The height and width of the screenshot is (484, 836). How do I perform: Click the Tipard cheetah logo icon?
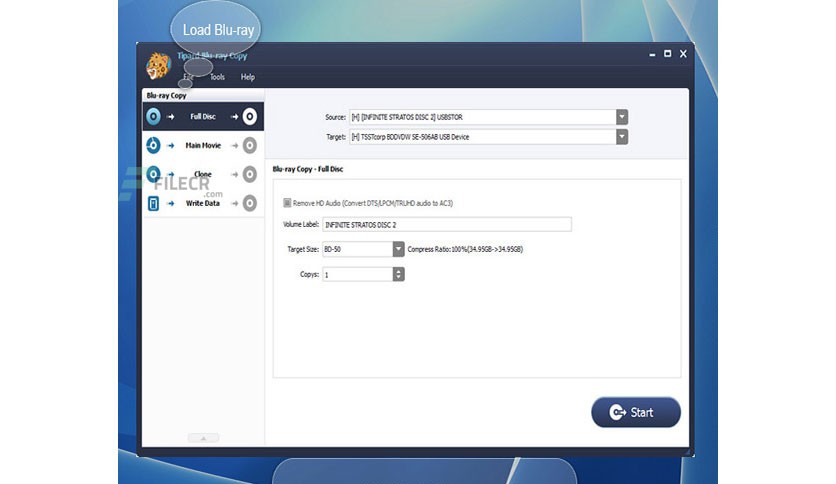pos(158,66)
